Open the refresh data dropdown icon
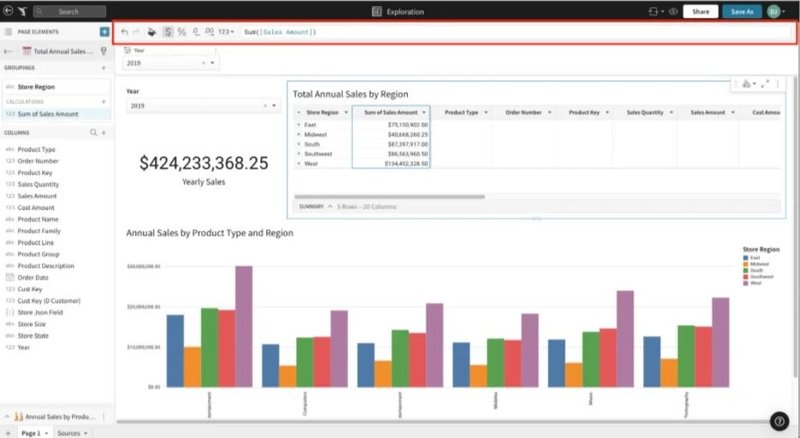Viewport: 800px width, 438px height. 656,11
